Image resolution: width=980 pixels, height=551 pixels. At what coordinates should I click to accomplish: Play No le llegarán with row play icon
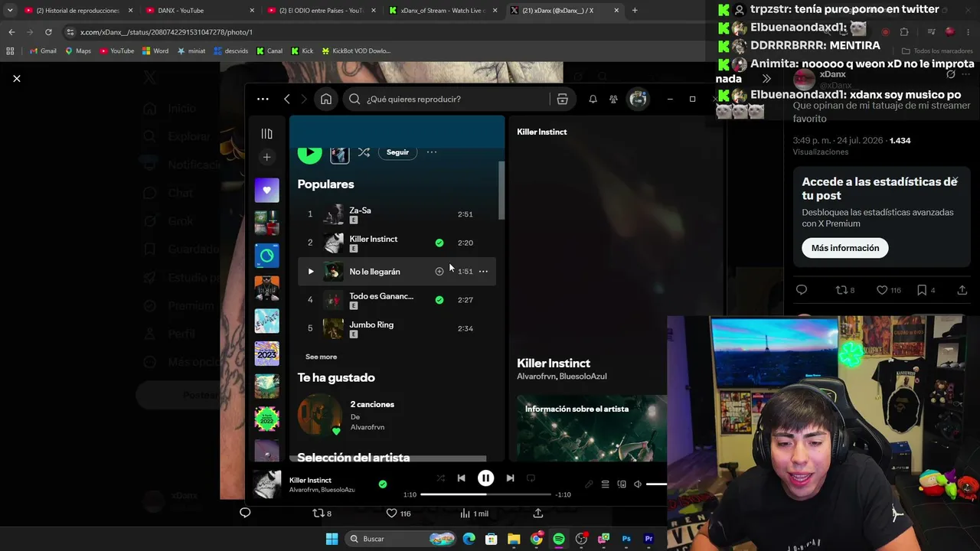click(x=310, y=271)
